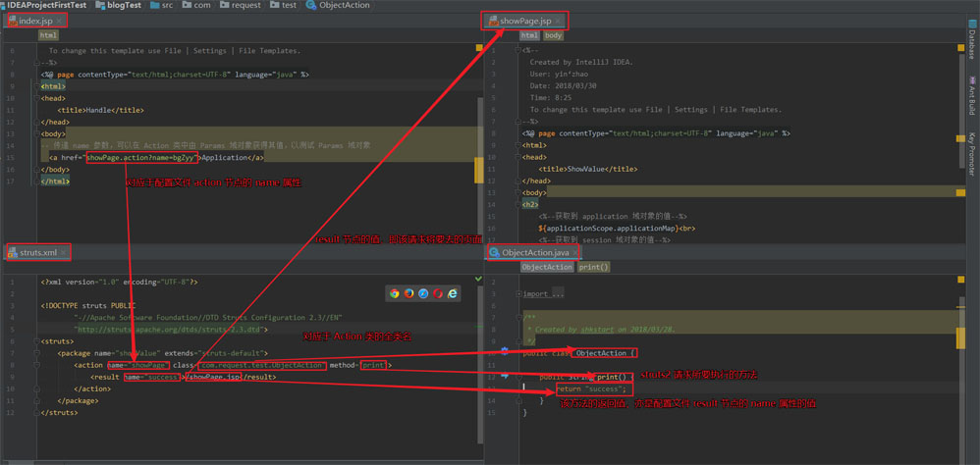980x465 pixels.
Task: Open preview in Internet Explorer icon
Action: (x=453, y=293)
